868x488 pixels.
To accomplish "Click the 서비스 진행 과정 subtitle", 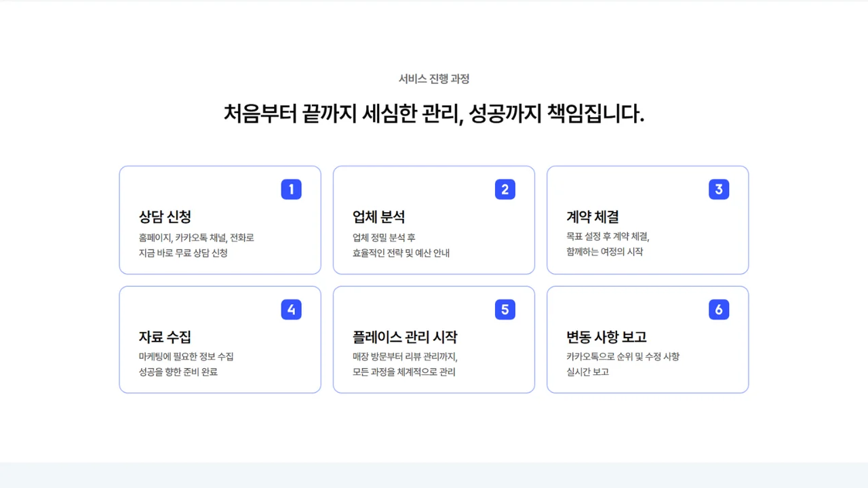I will pyautogui.click(x=434, y=79).
